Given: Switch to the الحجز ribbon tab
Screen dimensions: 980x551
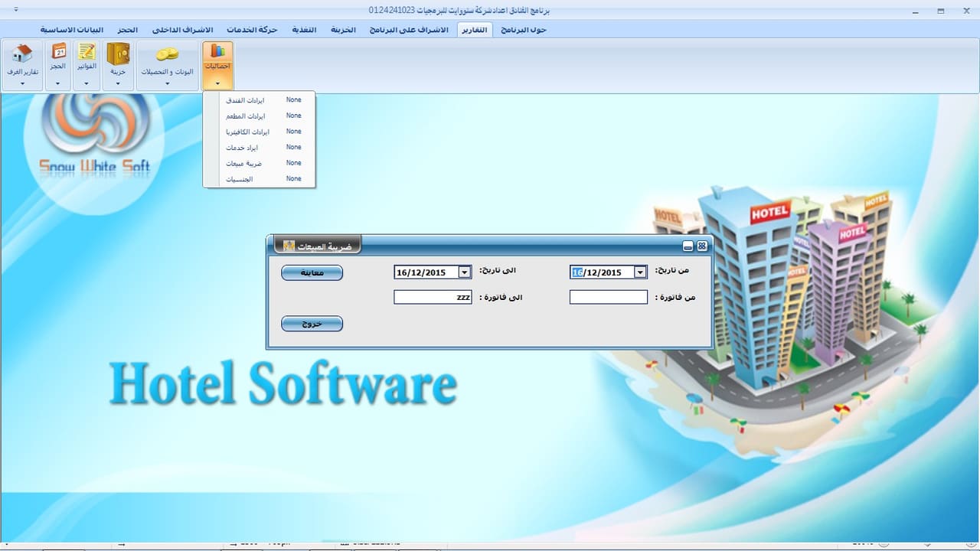Looking at the screenshot, I should click(128, 29).
